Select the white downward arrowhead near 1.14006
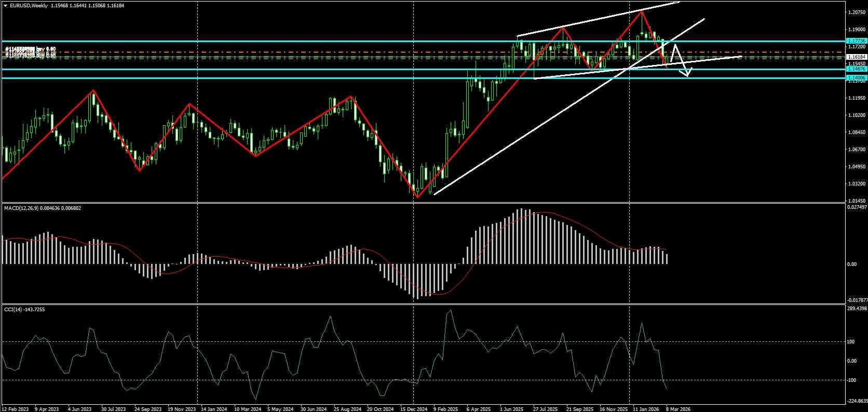This screenshot has height=412, width=868. click(687, 73)
